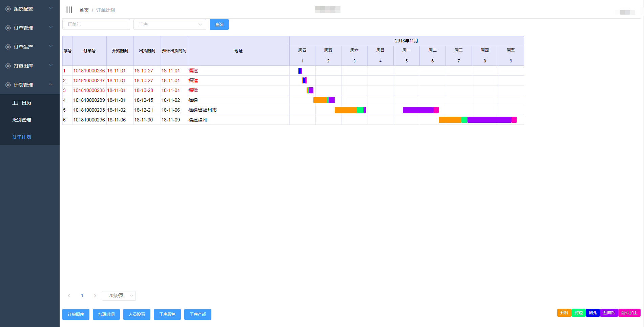644x327 pixels.
Task: Click the purple 五面钻 legend swatch
Action: (609, 313)
